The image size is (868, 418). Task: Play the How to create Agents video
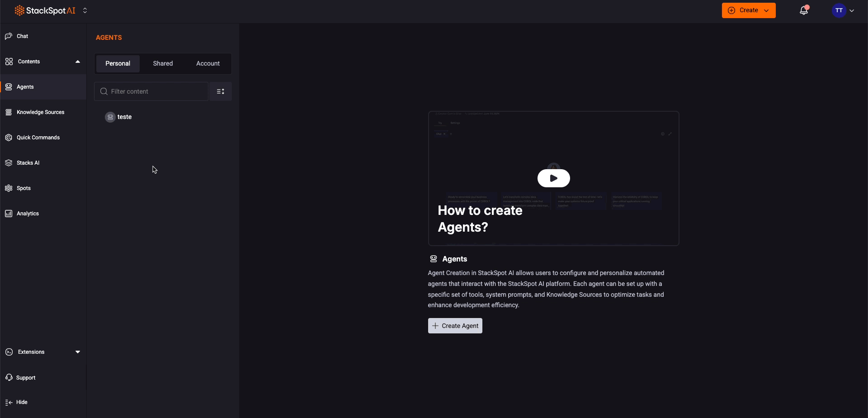[553, 178]
